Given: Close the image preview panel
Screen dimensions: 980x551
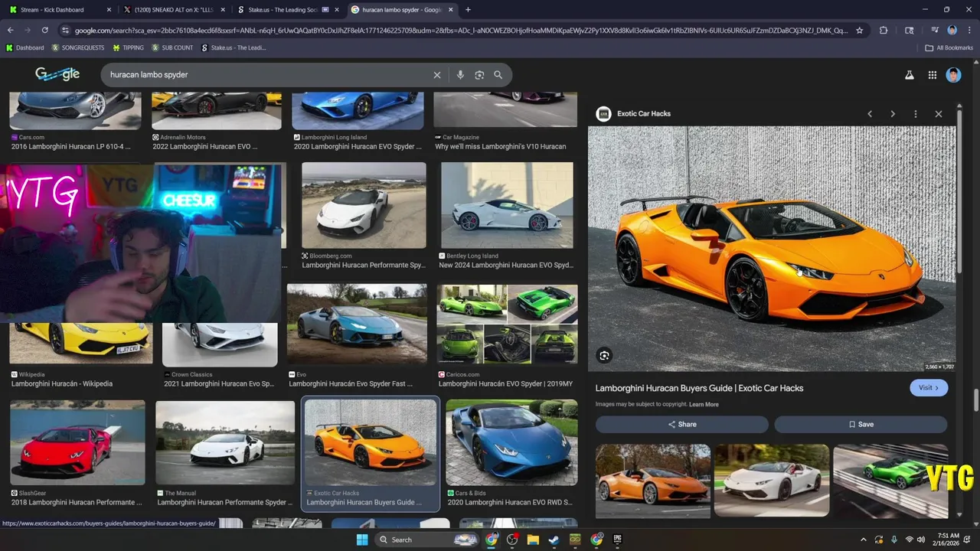Looking at the screenshot, I should click(x=939, y=114).
